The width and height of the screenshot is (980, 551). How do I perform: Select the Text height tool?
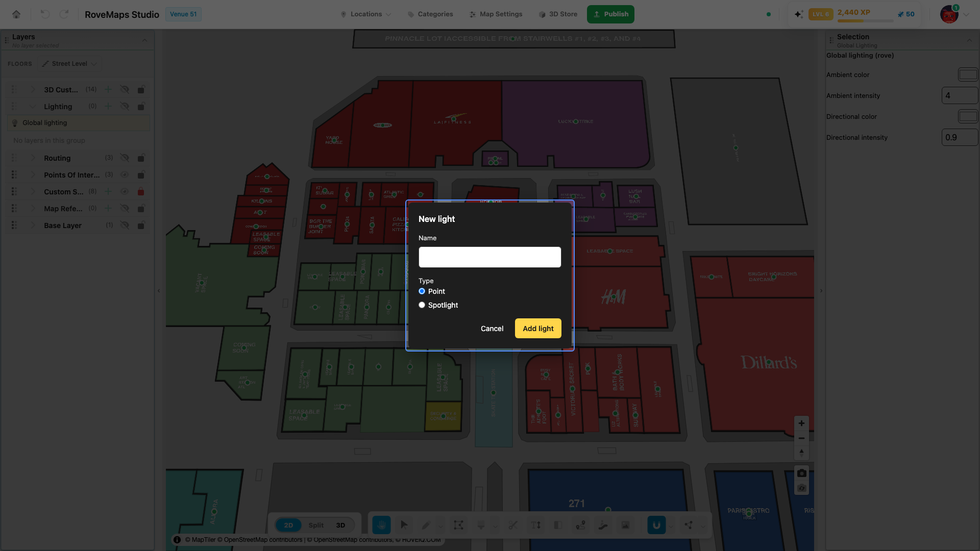[x=535, y=525]
